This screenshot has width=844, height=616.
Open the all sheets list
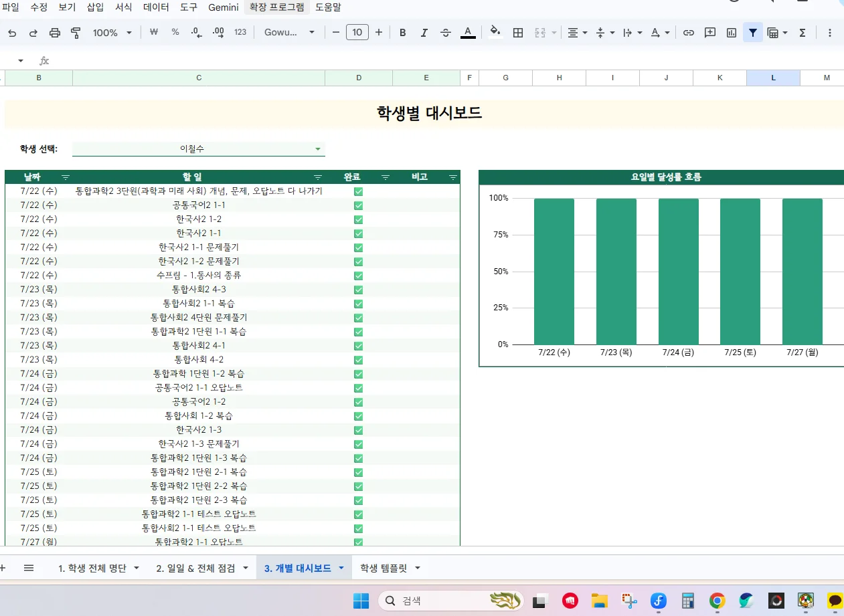point(29,568)
